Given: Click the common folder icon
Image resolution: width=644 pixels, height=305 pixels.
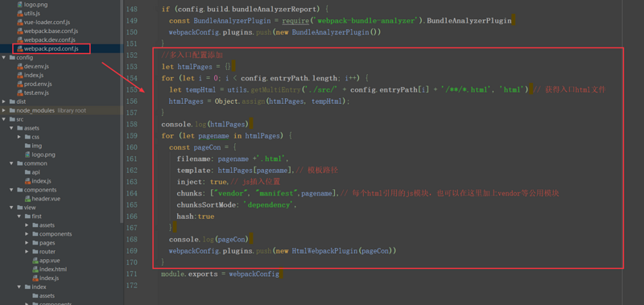Looking at the screenshot, I should pyautogui.click(x=20, y=163).
